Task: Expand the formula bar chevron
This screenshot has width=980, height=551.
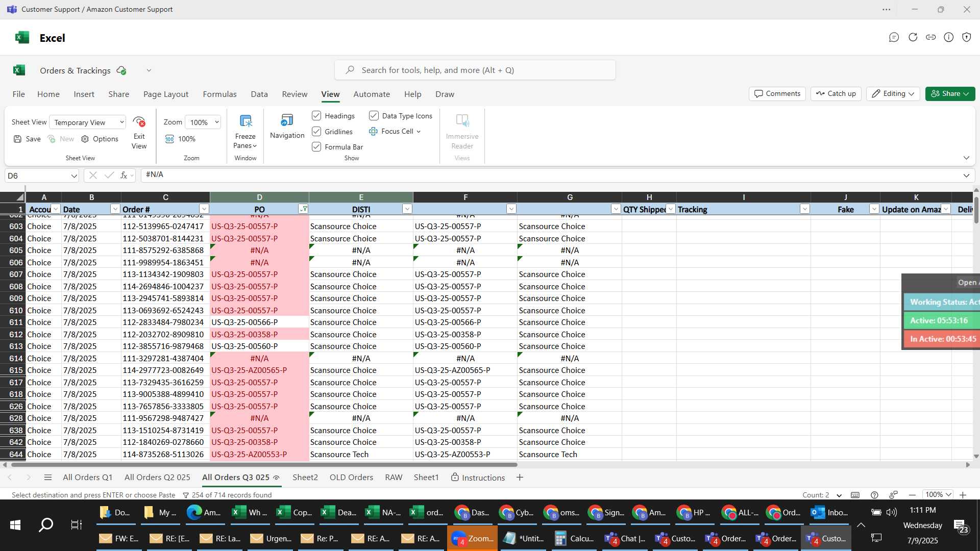Action: tap(966, 176)
